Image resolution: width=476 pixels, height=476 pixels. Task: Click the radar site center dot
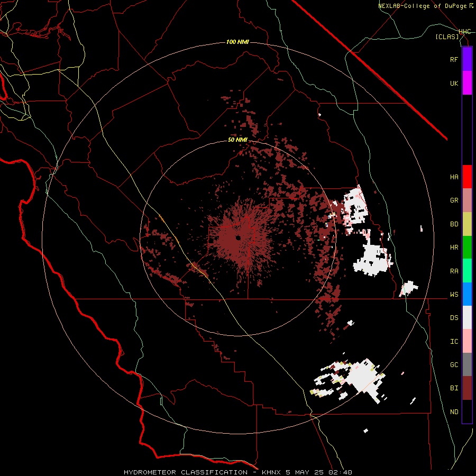239,238
